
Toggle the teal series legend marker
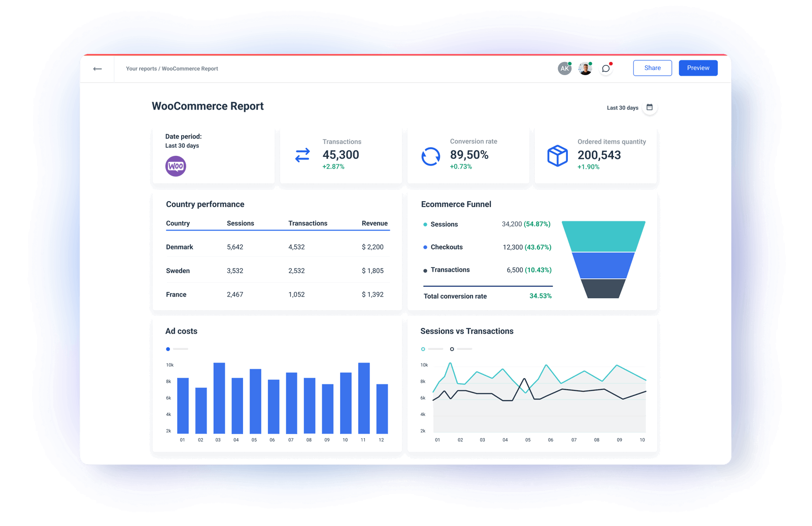[423, 349]
